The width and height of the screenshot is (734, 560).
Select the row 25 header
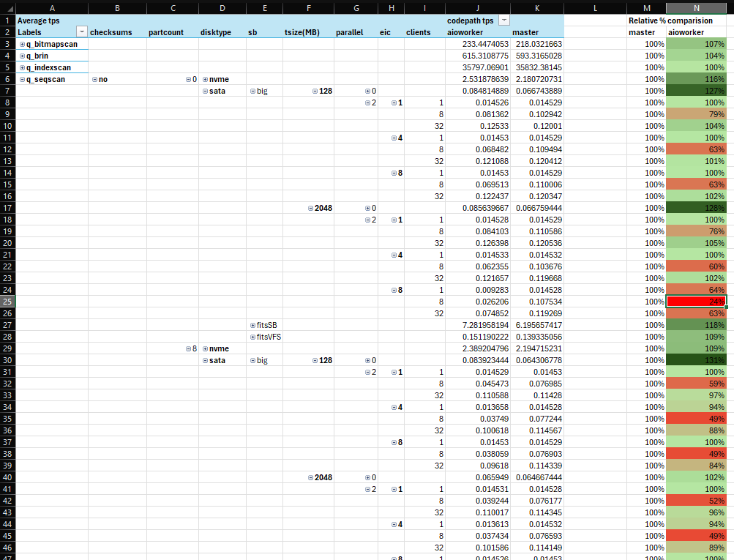[x=7, y=302]
